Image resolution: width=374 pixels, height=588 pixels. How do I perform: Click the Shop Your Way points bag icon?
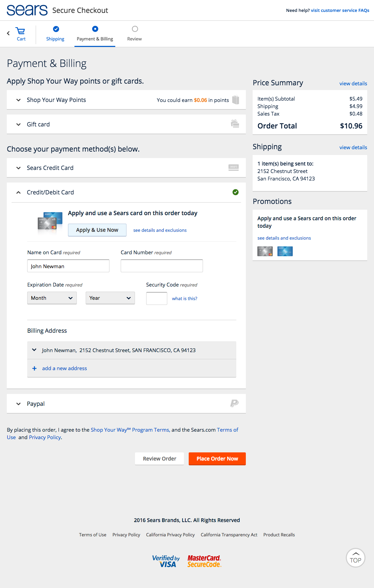[x=236, y=100]
